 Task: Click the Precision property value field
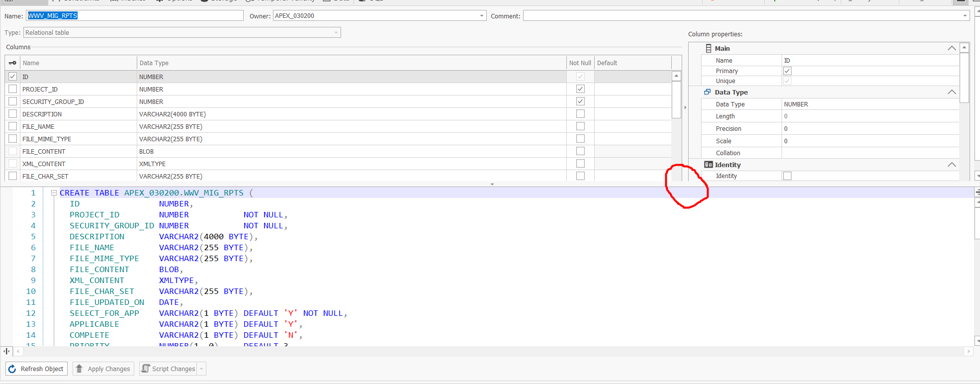(x=870, y=129)
